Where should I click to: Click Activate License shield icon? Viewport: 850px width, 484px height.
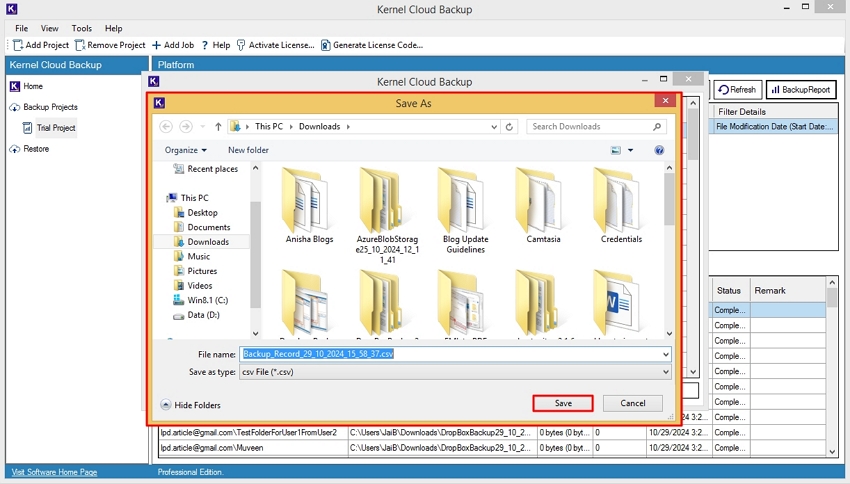241,45
